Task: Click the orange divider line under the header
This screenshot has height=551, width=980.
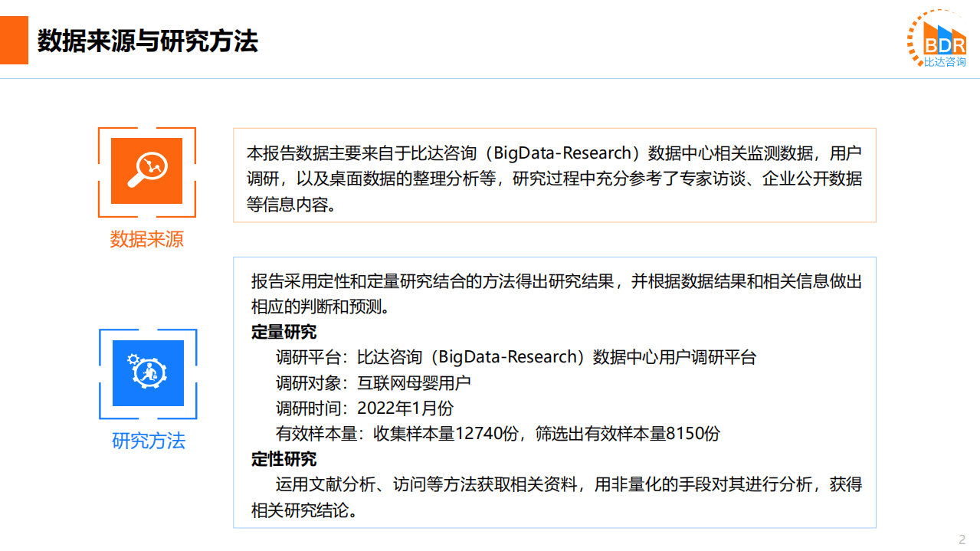Action: [x=490, y=79]
